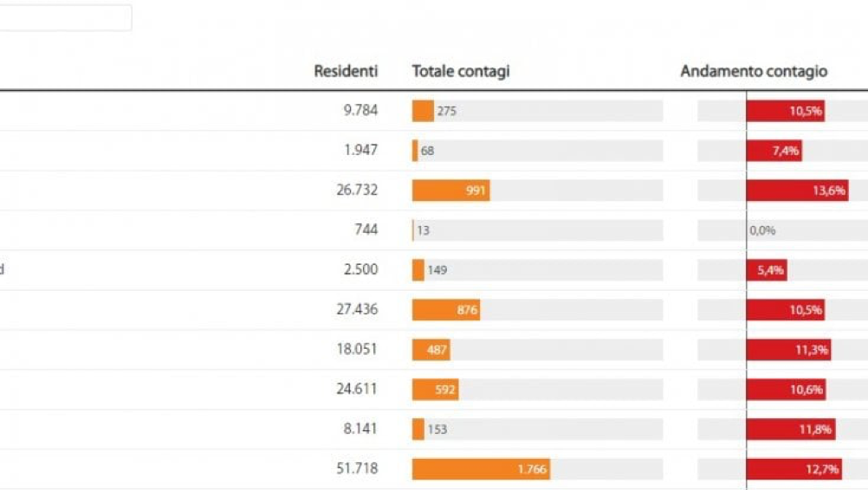Viewport: 868px width, 490px height.
Task: Click the orange bar showing 1.766 contagi
Action: [481, 469]
